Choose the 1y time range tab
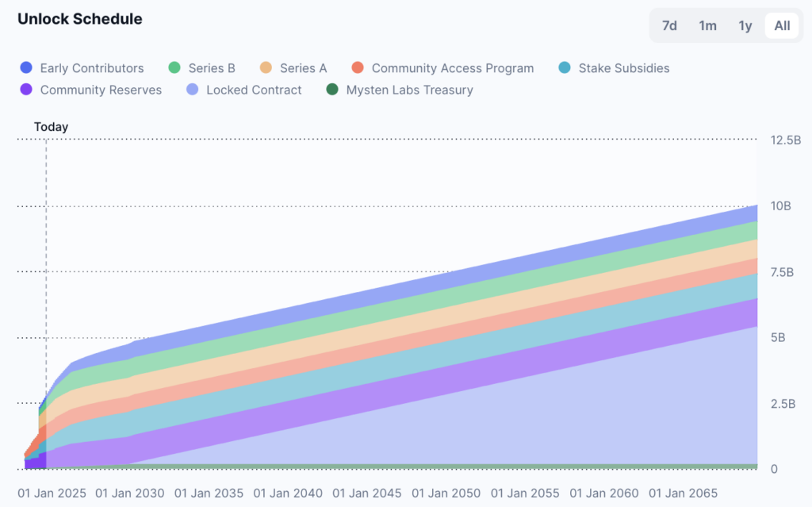The width and height of the screenshot is (812, 507). [x=745, y=25]
